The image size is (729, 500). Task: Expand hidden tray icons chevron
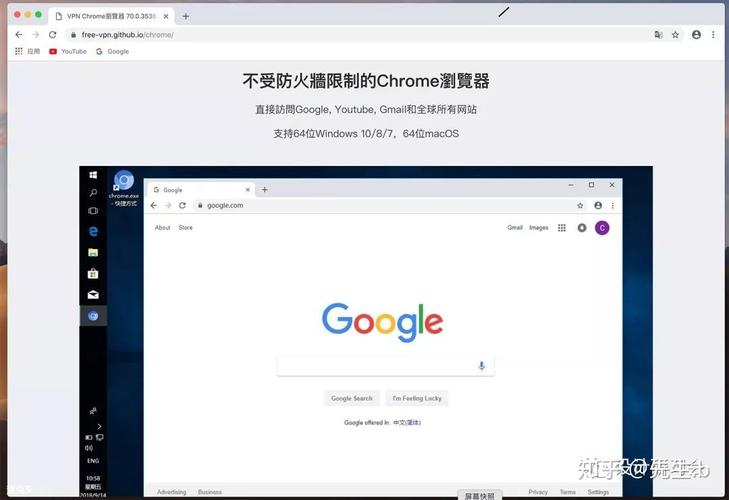pyautogui.click(x=99, y=426)
